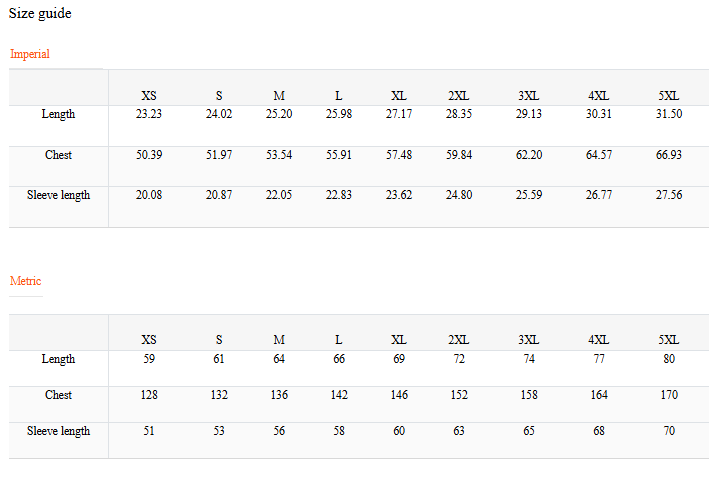Click the Chest row label in Metric table
This screenshot has width=727, height=478.
click(58, 395)
